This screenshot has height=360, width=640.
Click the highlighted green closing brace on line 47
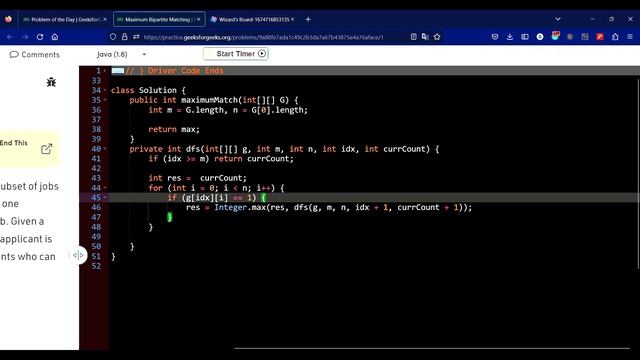[170, 217]
